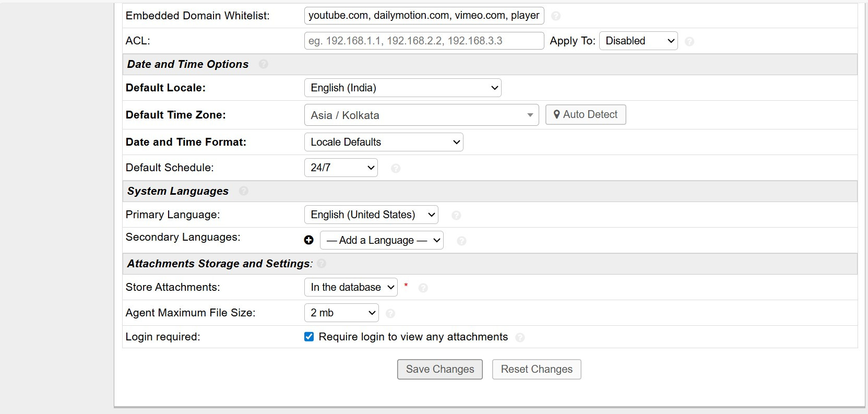Click help icon beside System Languages heading

tap(244, 191)
